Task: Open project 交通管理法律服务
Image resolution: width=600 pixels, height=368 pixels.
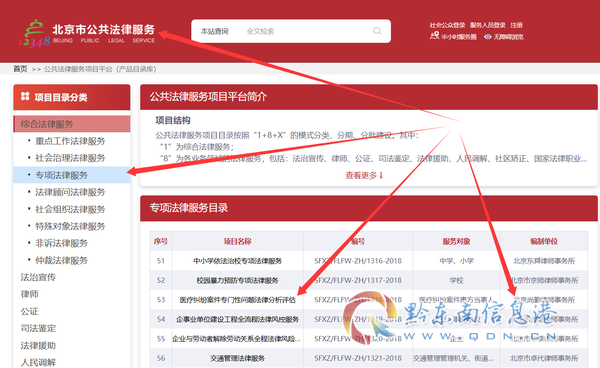Action: click(x=237, y=358)
